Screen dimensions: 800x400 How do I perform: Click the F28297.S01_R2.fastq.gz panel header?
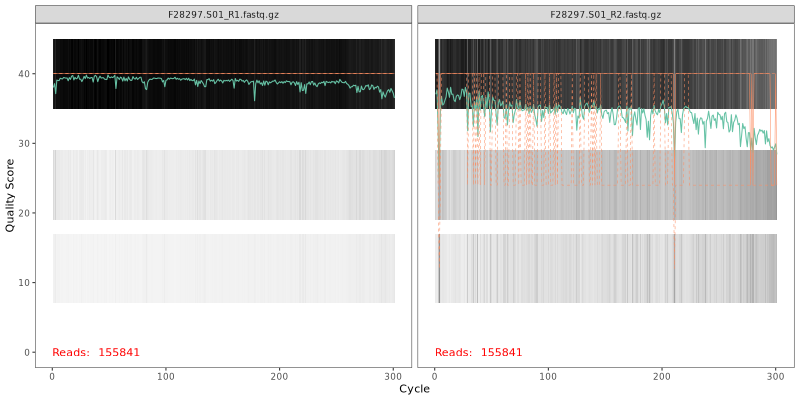point(605,15)
